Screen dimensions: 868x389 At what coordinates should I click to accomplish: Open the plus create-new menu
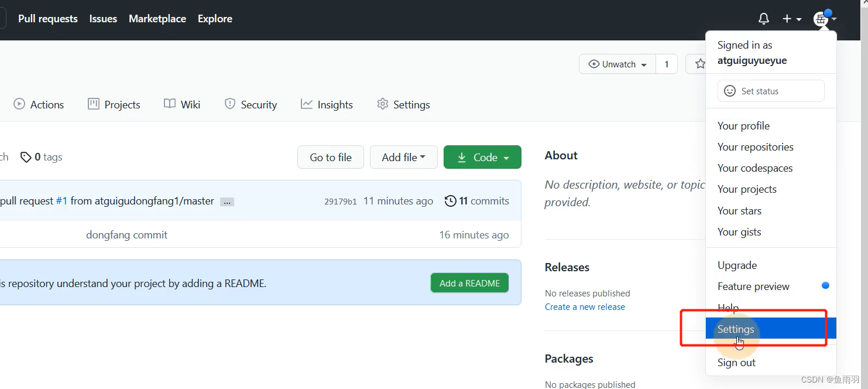792,19
